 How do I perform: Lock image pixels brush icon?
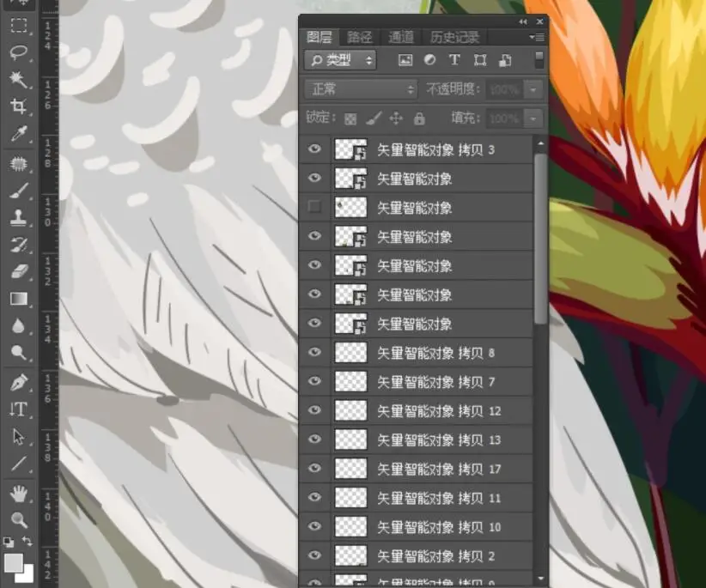374,118
